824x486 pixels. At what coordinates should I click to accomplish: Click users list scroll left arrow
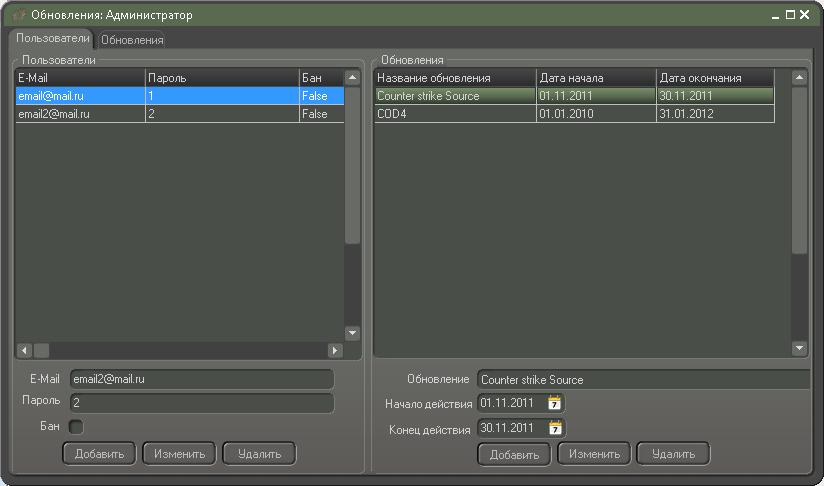tap(25, 350)
